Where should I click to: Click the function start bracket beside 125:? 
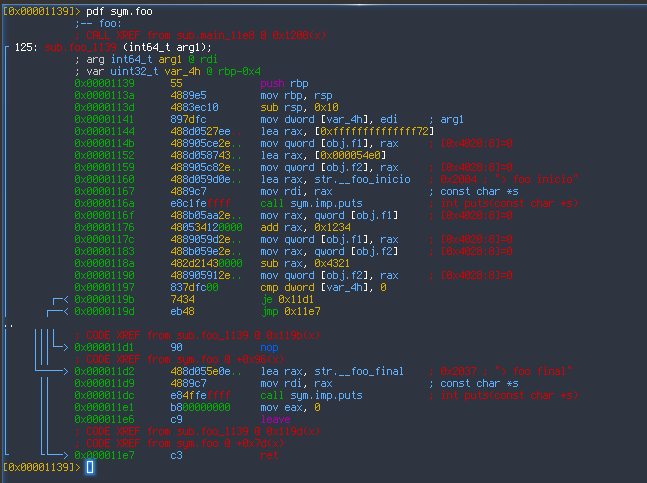coord(7,48)
